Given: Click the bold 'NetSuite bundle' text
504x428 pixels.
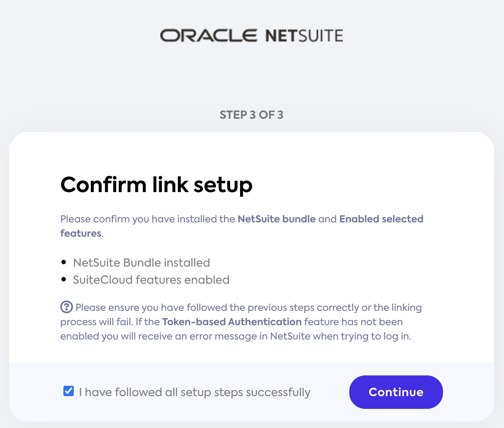Looking at the screenshot, I should [x=276, y=219].
